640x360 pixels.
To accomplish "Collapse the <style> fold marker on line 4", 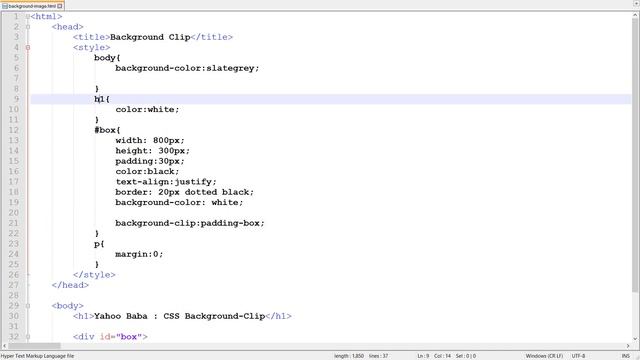I will click(x=28, y=48).
